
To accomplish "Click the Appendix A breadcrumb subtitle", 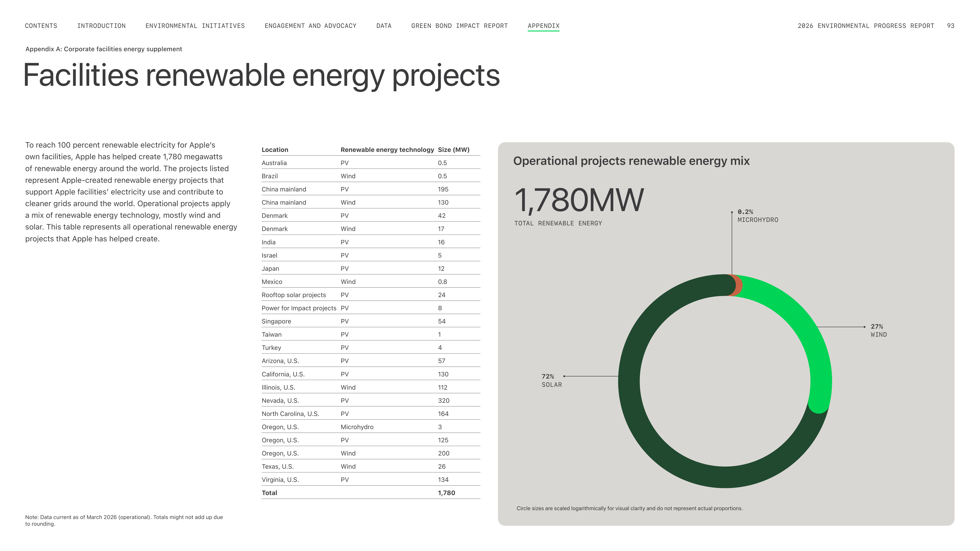I will coord(104,49).
